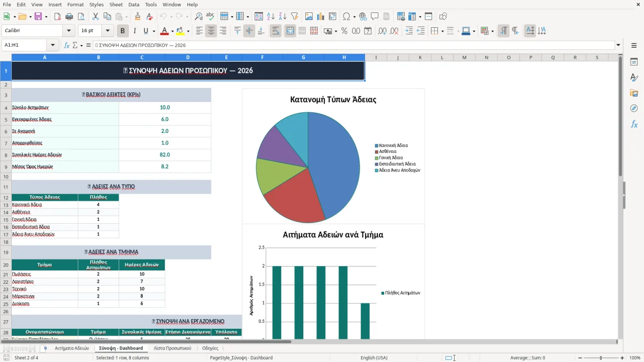Click the zoom slider handle

(601, 358)
